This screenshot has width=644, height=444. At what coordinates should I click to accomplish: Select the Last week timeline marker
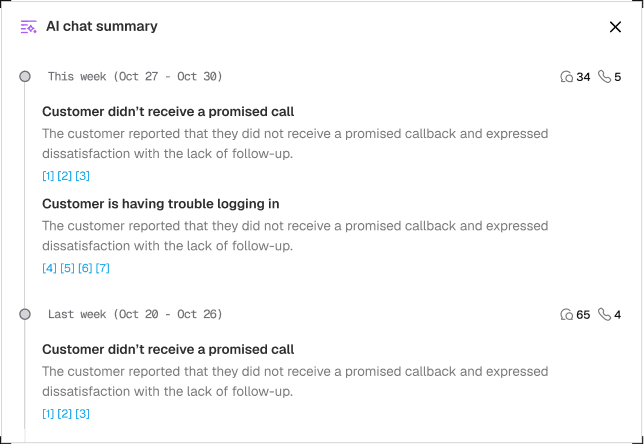coord(25,314)
